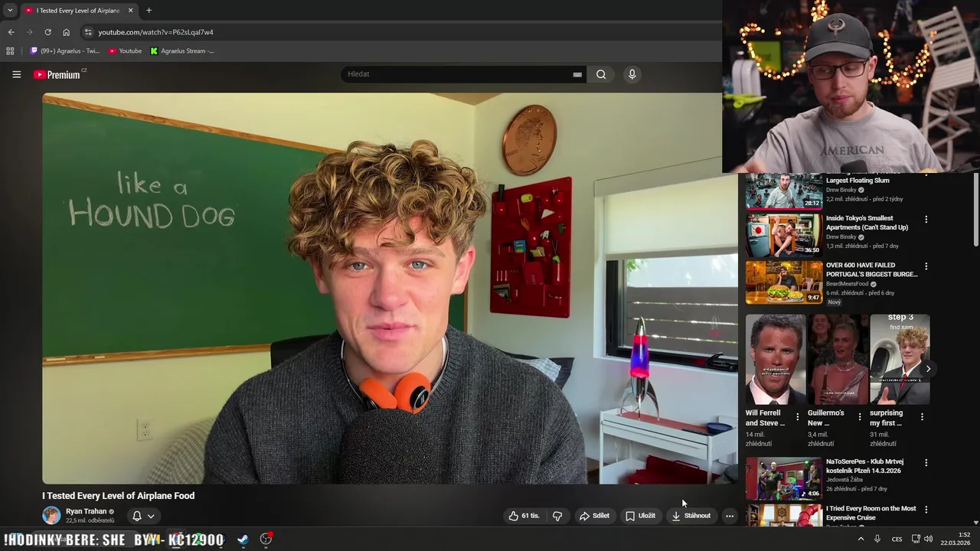Open network status tray icon
Screen dimensions: 980x551
tap(915, 540)
